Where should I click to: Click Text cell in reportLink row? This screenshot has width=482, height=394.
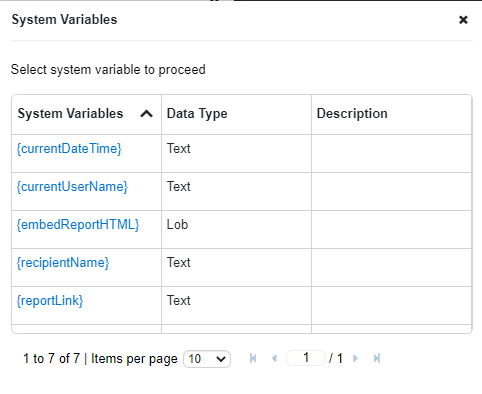pos(236,305)
